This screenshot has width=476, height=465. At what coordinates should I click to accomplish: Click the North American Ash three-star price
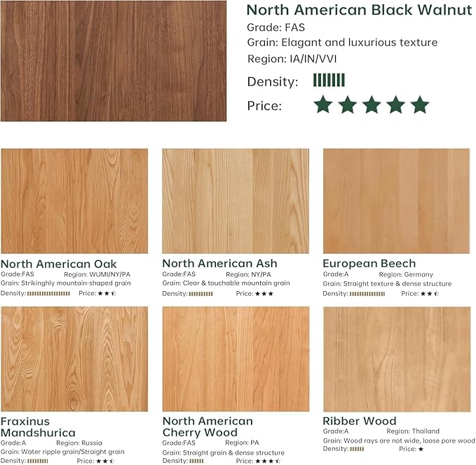click(x=264, y=294)
